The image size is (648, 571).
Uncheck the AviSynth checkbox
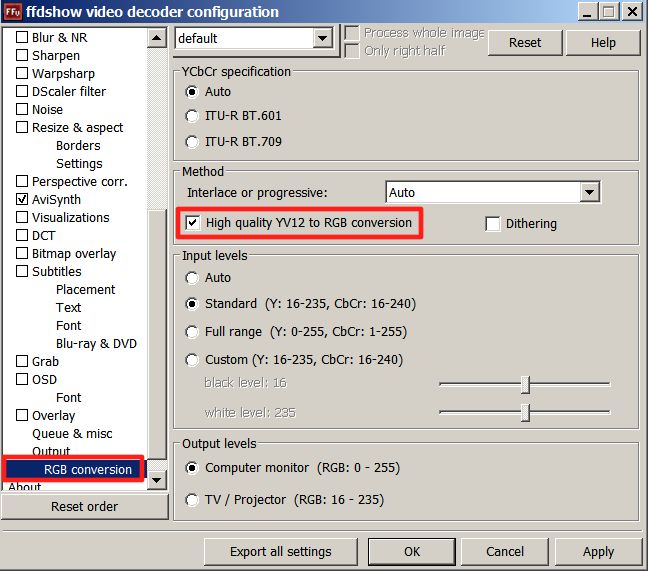click(x=21, y=199)
